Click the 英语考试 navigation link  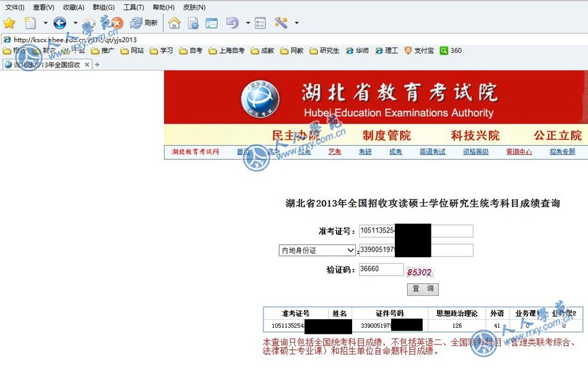pyautogui.click(x=433, y=151)
